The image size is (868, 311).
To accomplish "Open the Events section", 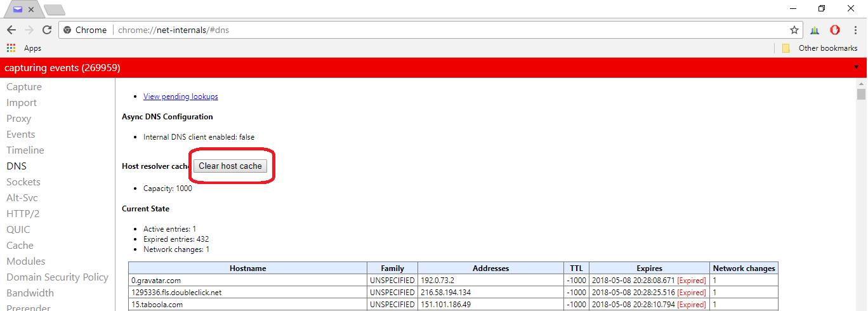I will [x=21, y=135].
